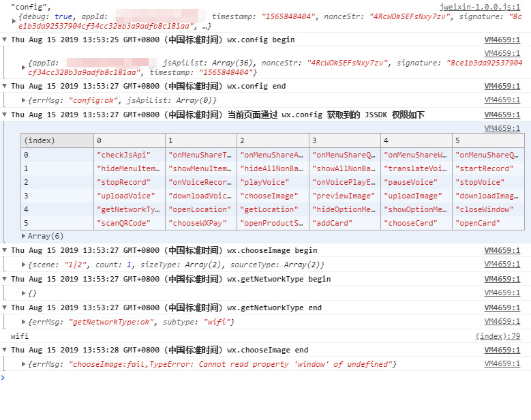Select the "getLocation" table cell
This screenshot has height=420, width=531.
pos(273,209)
